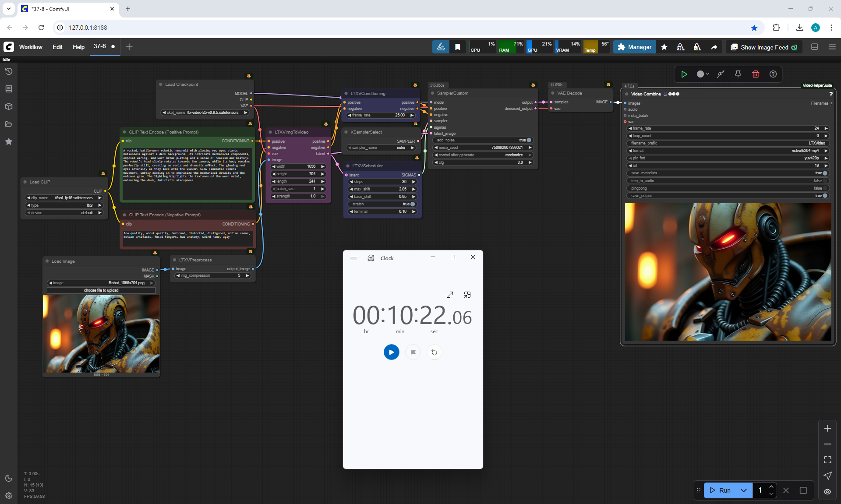
Task: Click the Clock stopwatch play button
Action: [x=391, y=352]
